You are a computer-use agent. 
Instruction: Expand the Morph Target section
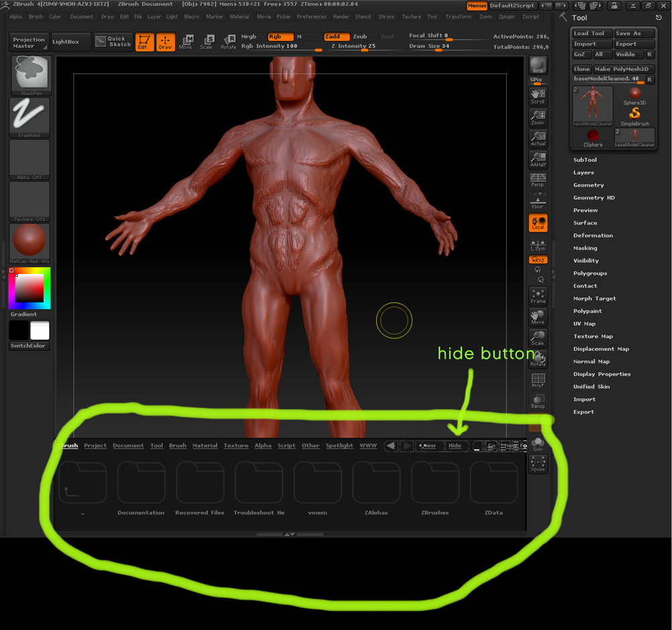coord(594,298)
